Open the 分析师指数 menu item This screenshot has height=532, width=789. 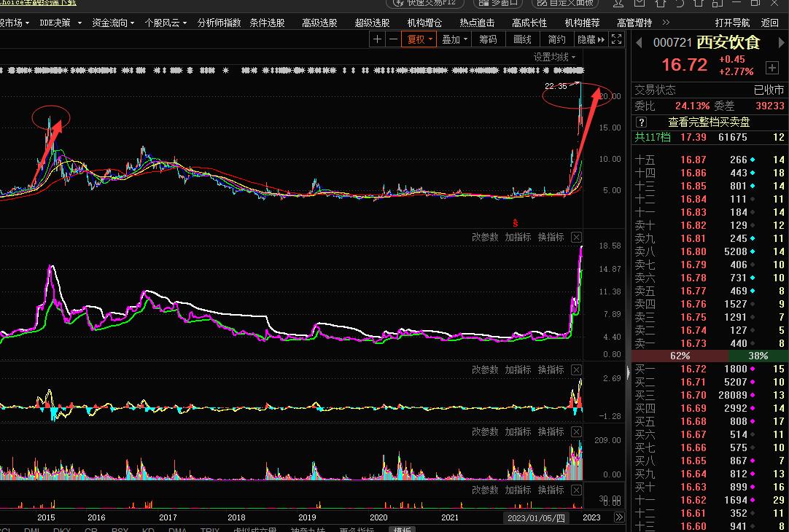tap(219, 23)
